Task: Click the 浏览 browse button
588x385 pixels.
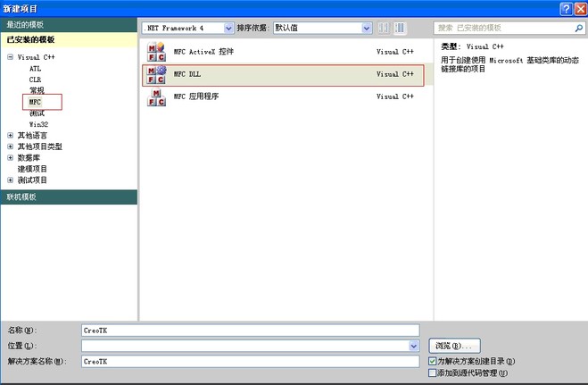Action: 455,346
